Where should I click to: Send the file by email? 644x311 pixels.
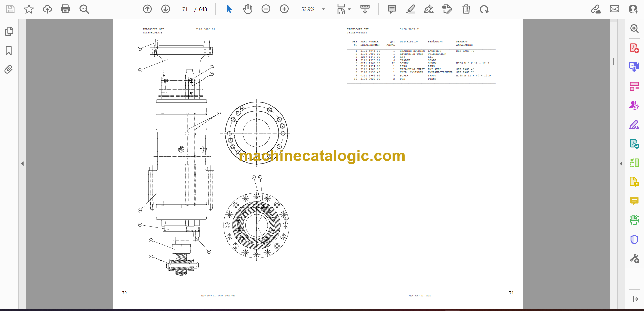(x=614, y=9)
